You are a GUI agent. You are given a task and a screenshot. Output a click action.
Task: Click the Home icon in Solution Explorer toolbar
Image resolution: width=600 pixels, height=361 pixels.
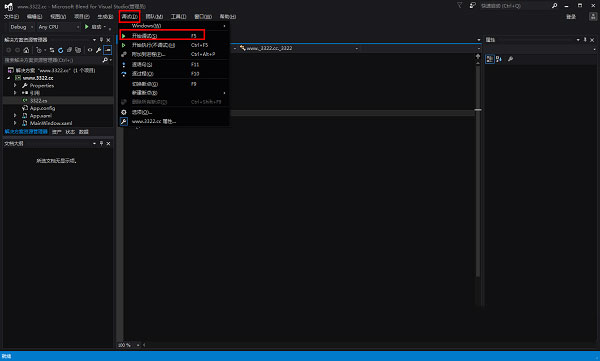(x=26, y=50)
